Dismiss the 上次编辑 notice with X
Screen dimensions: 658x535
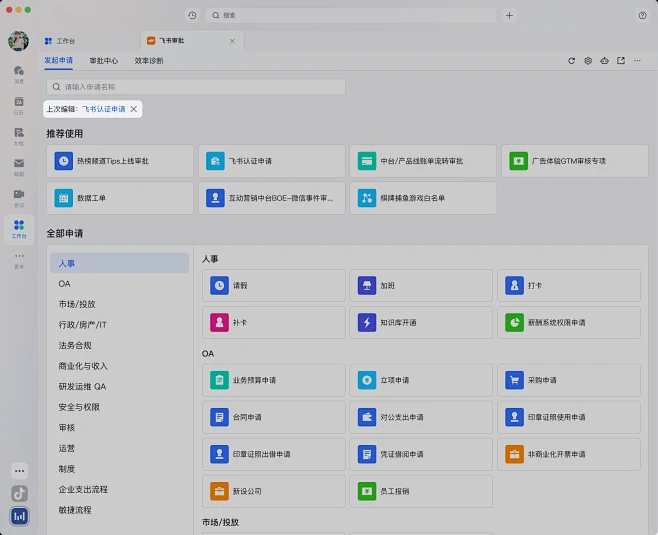[134, 108]
